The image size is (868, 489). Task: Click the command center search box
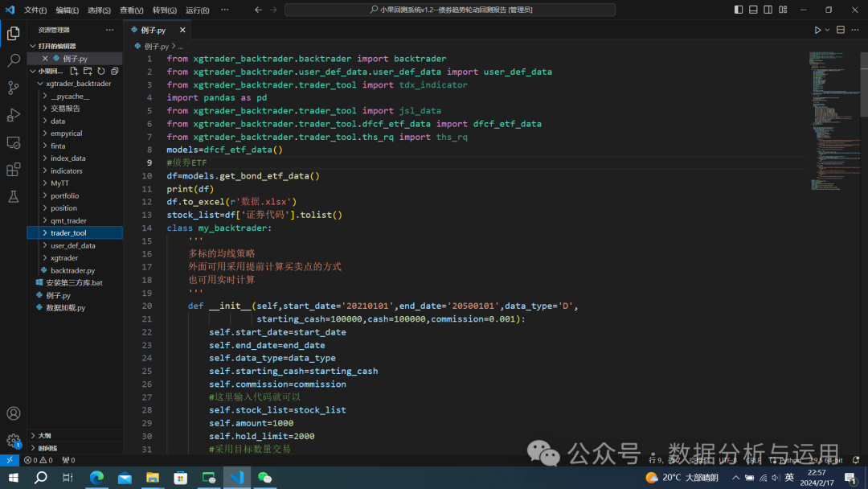[x=450, y=10]
